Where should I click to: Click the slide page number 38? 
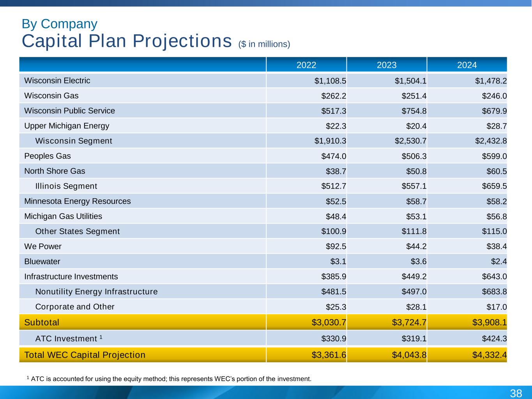tap(516, 393)
